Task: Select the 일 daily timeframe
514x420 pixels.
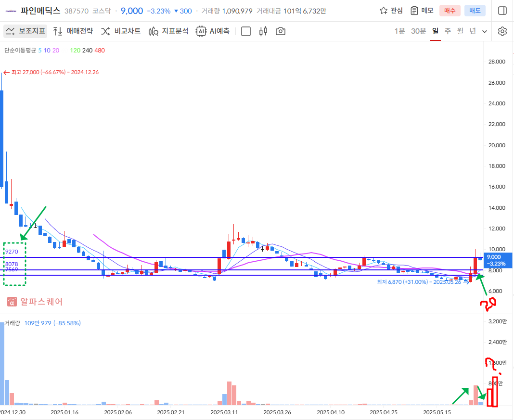Action: click(436, 31)
